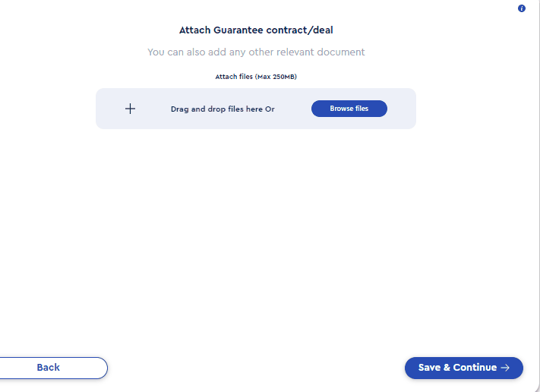The image size is (540, 392).
Task: Click the 'Save' word in the bottom button
Action: [429, 368]
